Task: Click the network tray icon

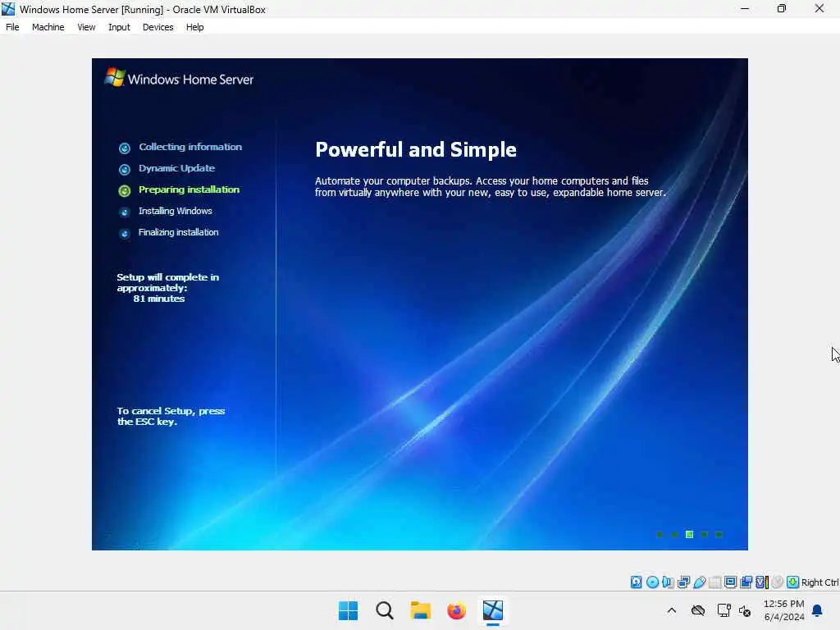Action: coord(724,610)
